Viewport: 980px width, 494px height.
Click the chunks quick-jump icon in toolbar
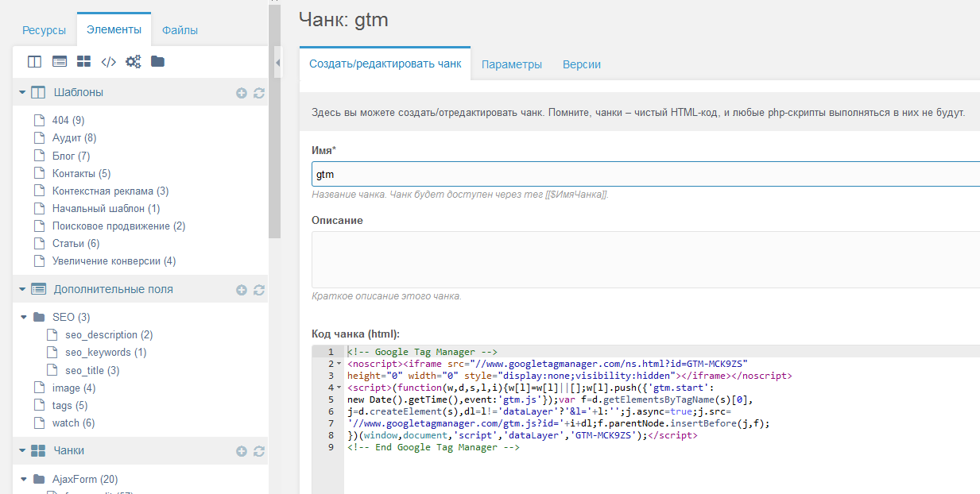click(x=83, y=61)
